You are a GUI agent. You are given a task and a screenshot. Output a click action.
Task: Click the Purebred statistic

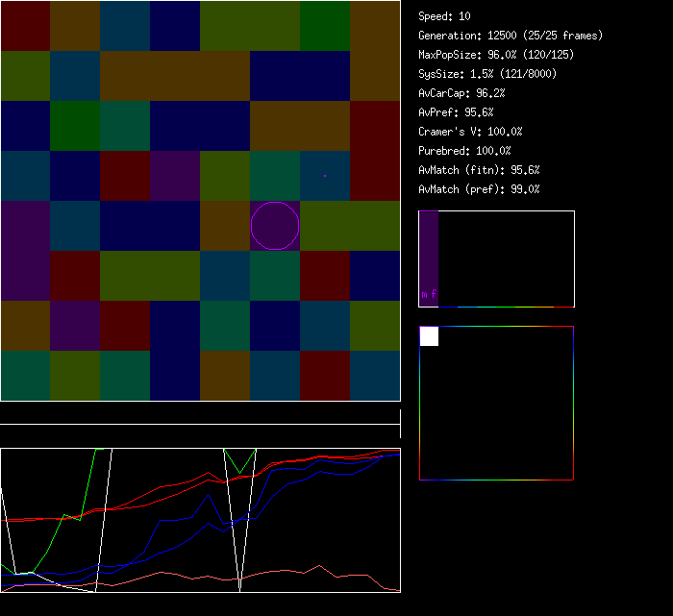tap(464, 151)
